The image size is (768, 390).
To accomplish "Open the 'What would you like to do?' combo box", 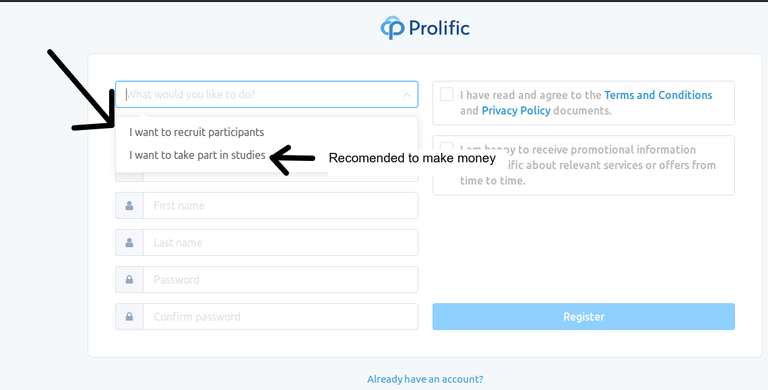I will point(266,94).
